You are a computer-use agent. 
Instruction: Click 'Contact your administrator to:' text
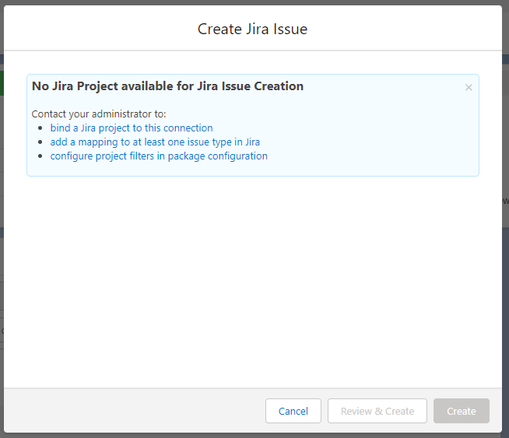tap(99, 114)
